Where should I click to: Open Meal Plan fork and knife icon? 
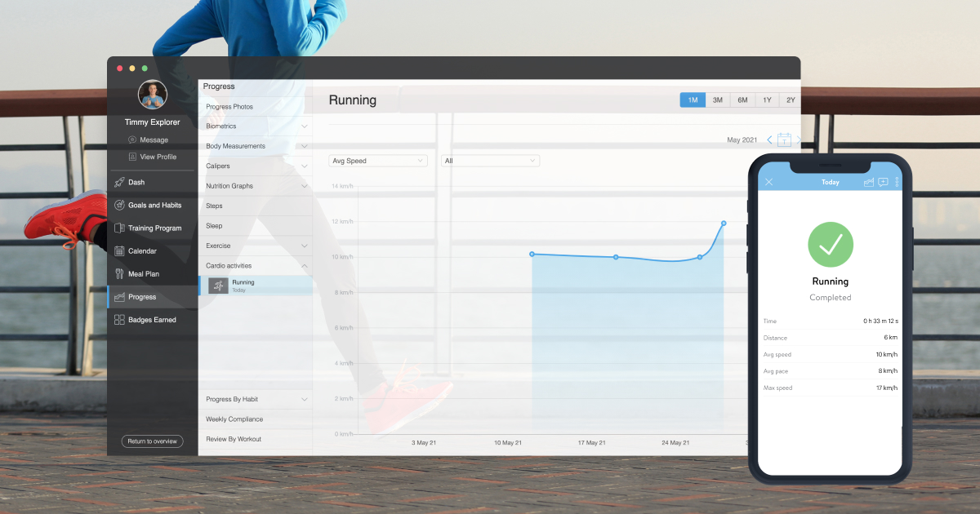[119, 274]
